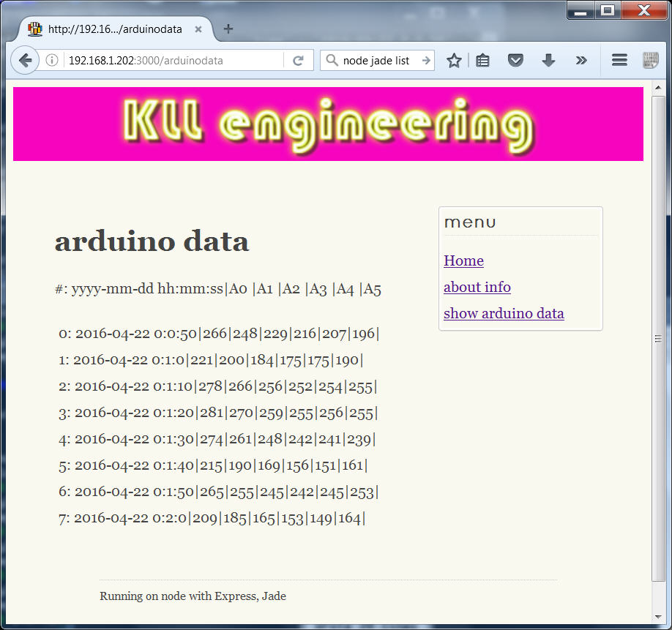Open the Firefox hamburger menu
The height and width of the screenshot is (630, 672).
tap(619, 61)
